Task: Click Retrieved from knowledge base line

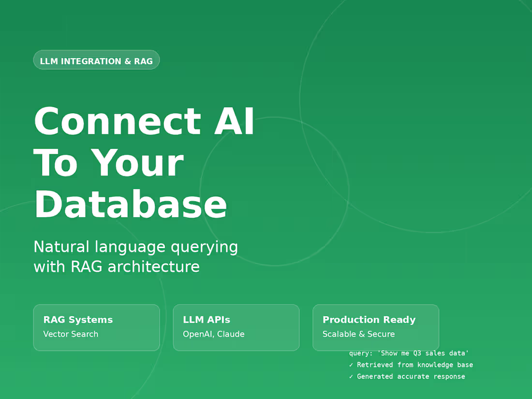Action: pos(411,365)
